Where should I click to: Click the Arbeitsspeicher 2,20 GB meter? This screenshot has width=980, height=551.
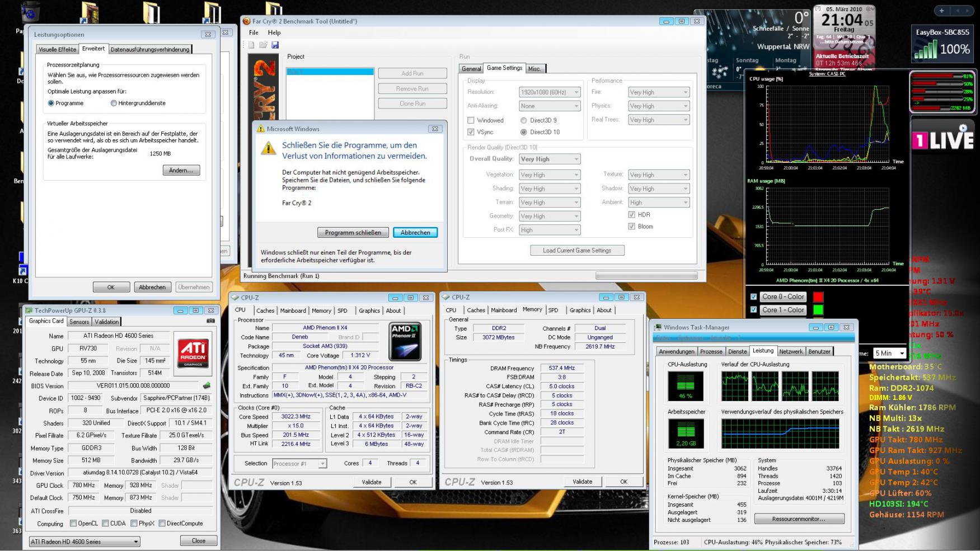pyautogui.click(x=686, y=434)
